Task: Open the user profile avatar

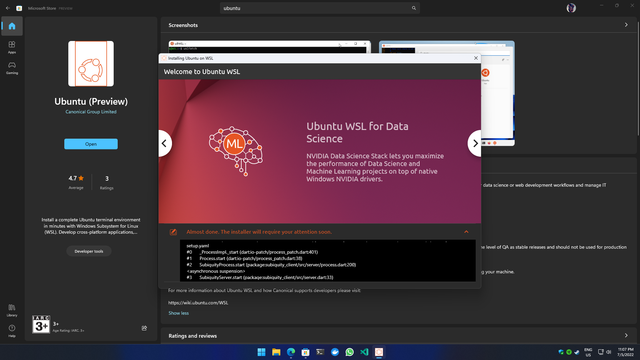Action: 571,8
